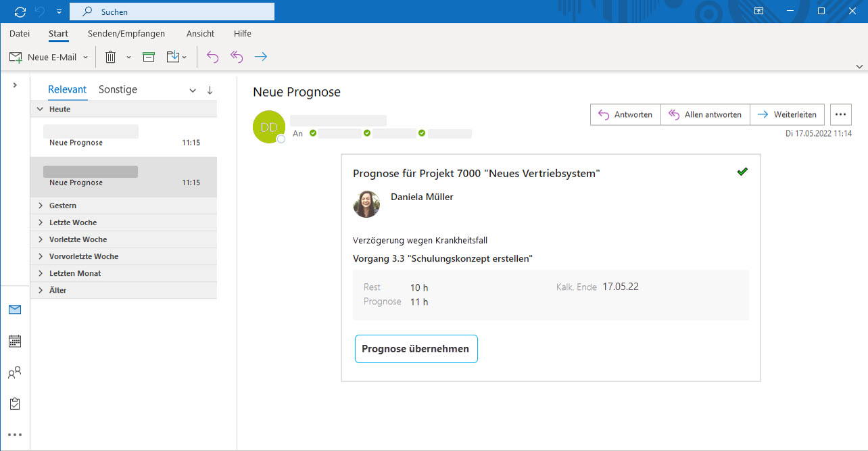The image size is (868, 451).
Task: Click the Delete trash can icon
Action: [x=111, y=57]
